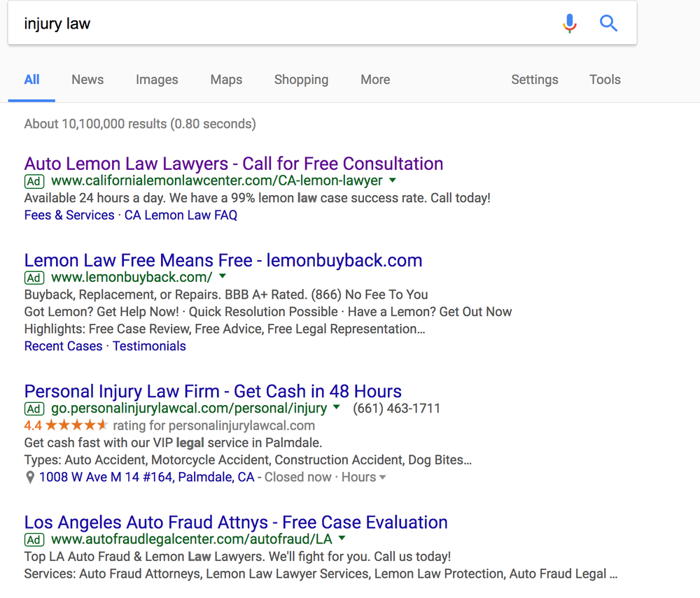The height and width of the screenshot is (598, 700).
Task: Open the chevron next to the CA-lemon-lawyer URL
Action: click(393, 180)
